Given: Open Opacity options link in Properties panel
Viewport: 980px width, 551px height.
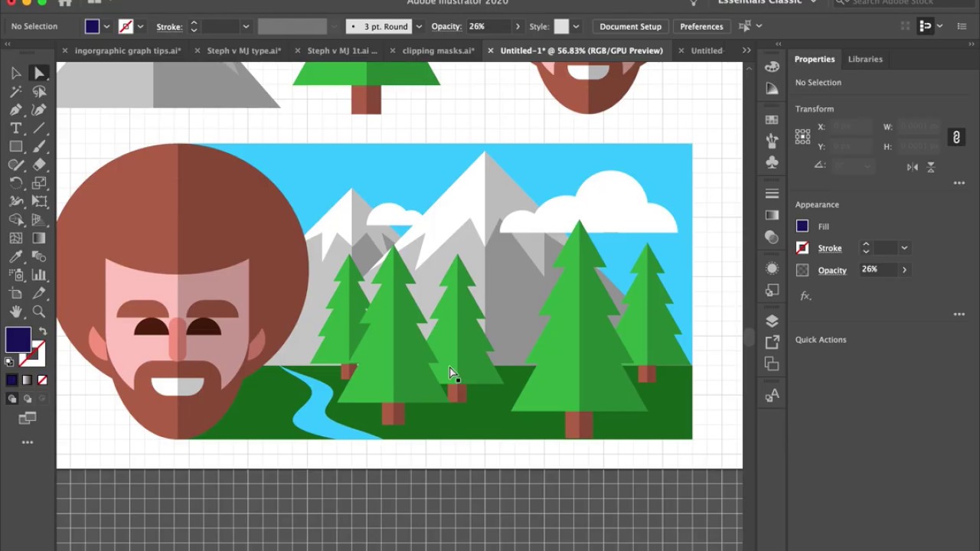Looking at the screenshot, I should [x=832, y=270].
